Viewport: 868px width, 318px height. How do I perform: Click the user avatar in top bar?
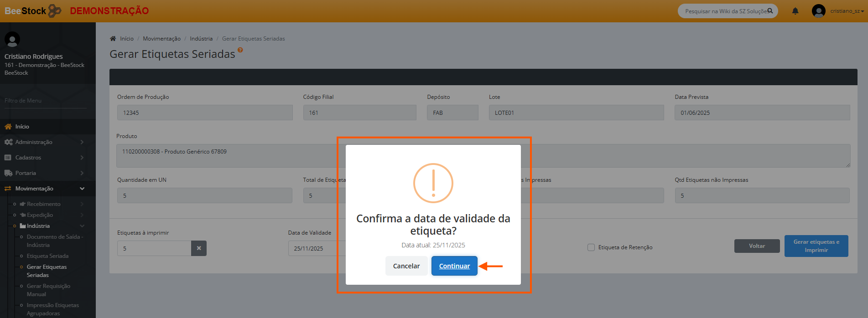(x=818, y=11)
